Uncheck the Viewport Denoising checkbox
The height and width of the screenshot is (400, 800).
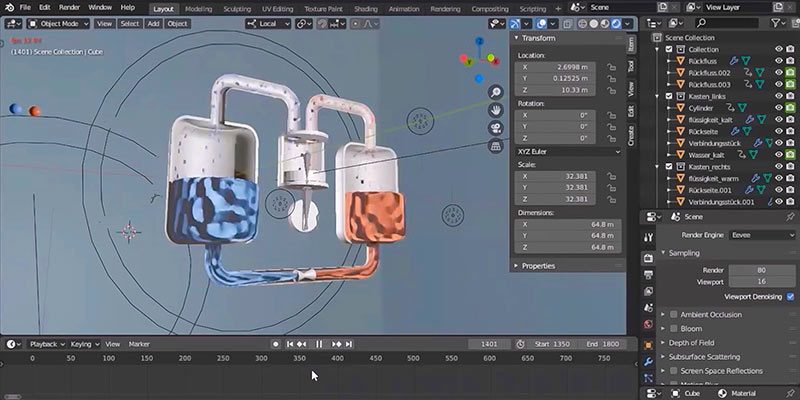coord(790,296)
